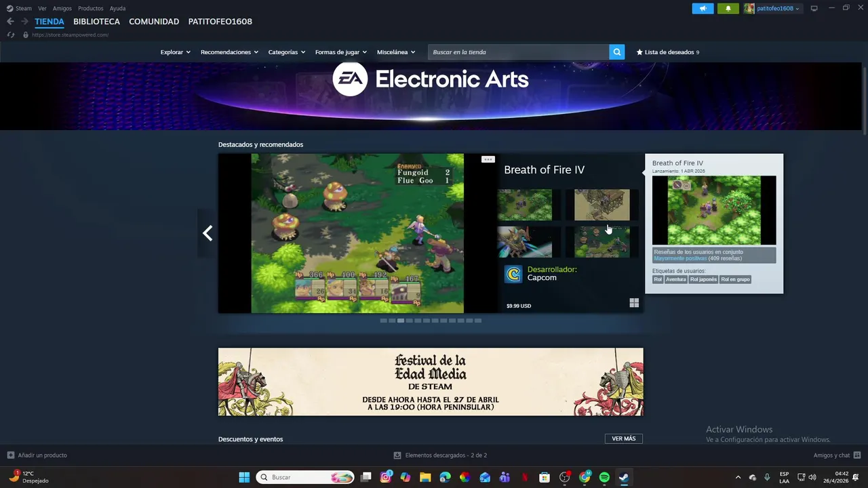The image size is (868, 488).
Task: Switch to the BIBLIOTECA tab
Action: click(x=97, y=22)
